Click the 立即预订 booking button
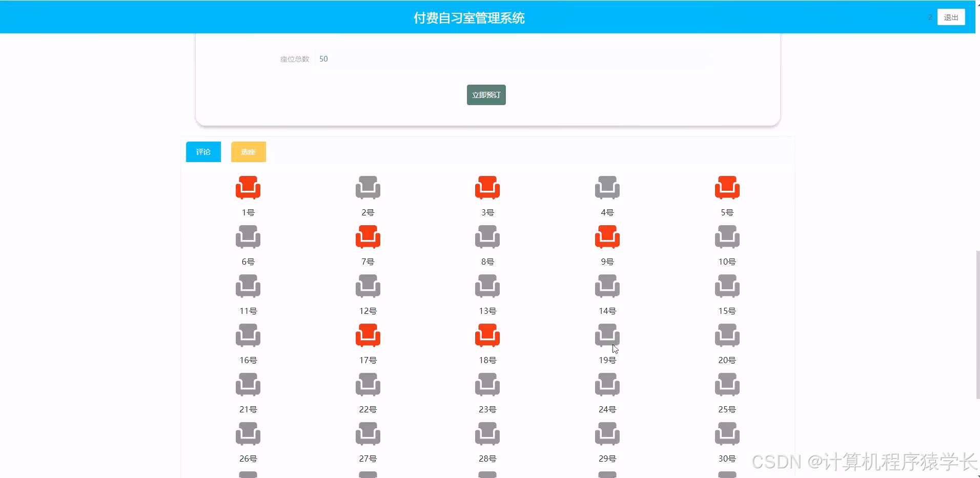 [x=486, y=95]
